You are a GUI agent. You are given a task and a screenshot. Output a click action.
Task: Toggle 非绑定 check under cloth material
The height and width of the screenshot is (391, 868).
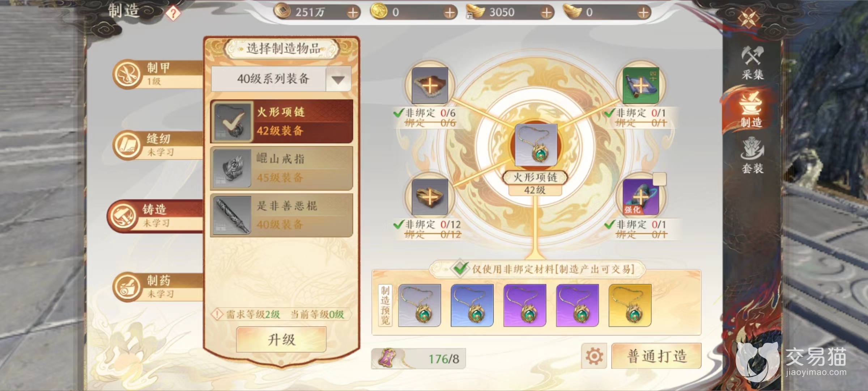point(399,113)
